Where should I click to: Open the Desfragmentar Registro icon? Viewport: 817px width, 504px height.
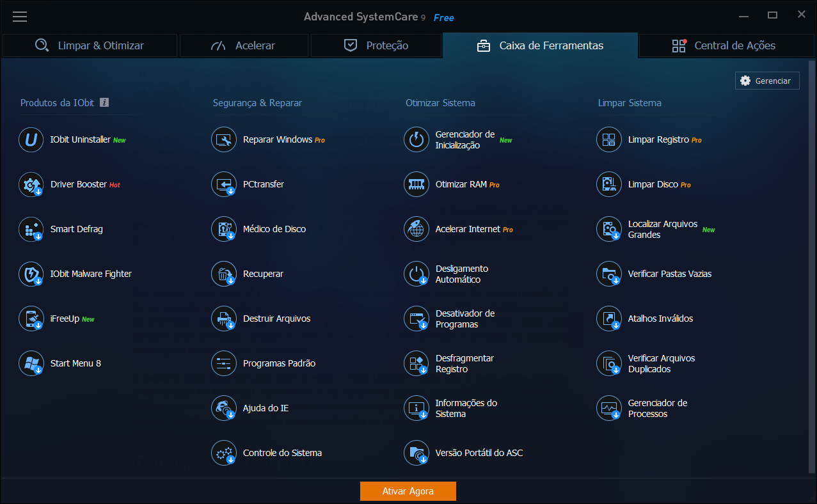pyautogui.click(x=416, y=363)
